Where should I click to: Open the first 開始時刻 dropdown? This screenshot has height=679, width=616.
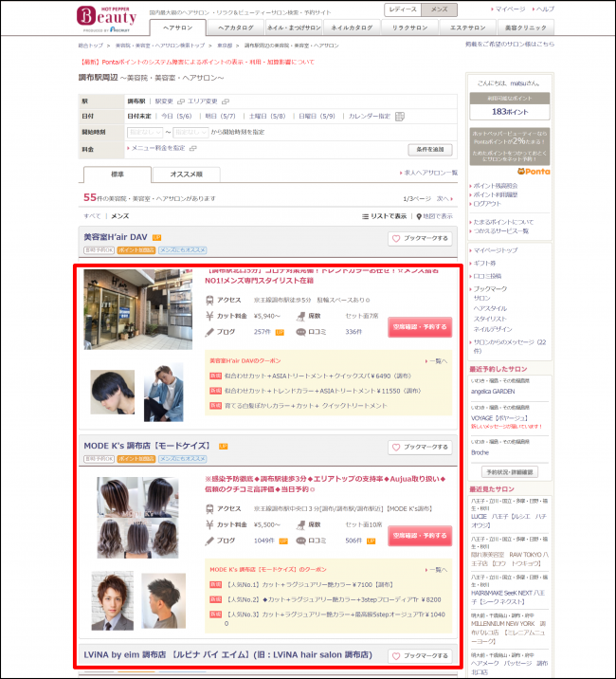(145, 132)
